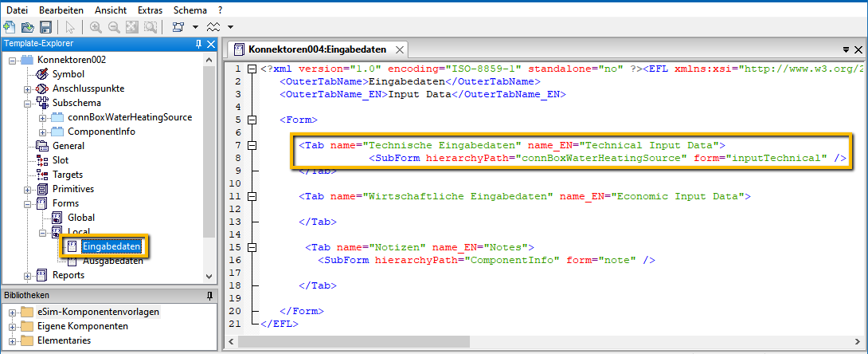Expand the Eigene Komponenten library folder
The image size is (868, 354).
[x=12, y=326]
